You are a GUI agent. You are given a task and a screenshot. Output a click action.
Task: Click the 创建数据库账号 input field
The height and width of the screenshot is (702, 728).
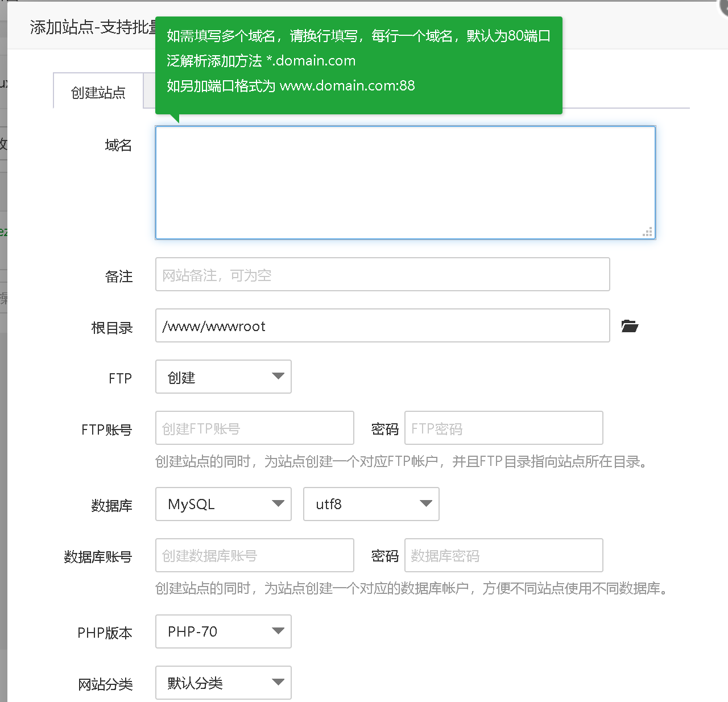[x=255, y=555]
